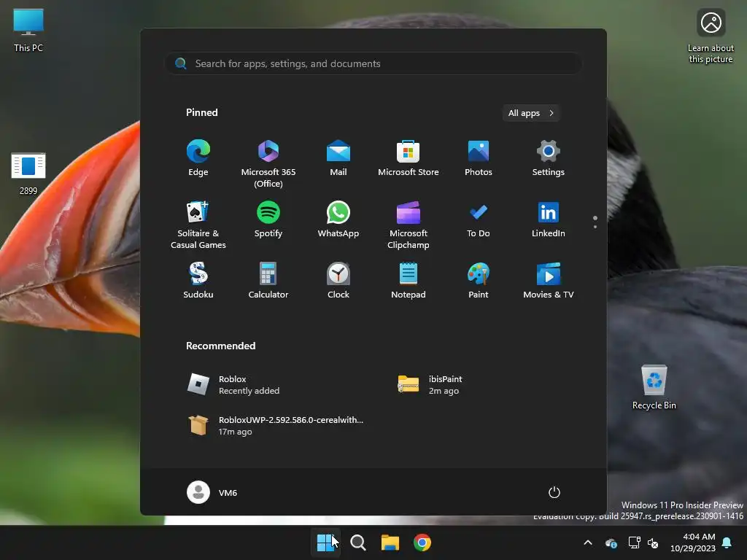
Task: Open the Paint app
Action: pyautogui.click(x=479, y=281)
